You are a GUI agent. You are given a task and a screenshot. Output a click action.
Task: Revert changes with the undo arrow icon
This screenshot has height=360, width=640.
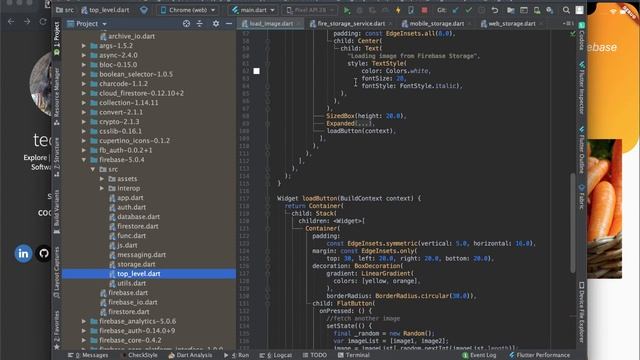click(495, 10)
